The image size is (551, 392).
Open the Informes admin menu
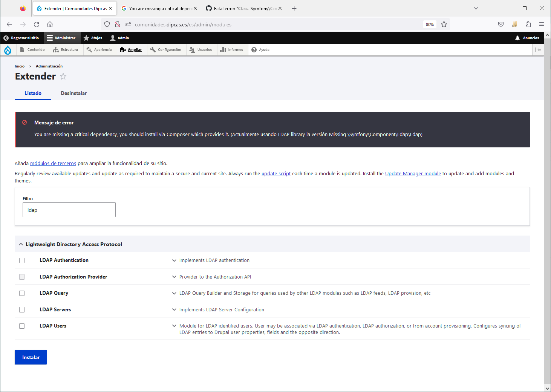coord(232,50)
